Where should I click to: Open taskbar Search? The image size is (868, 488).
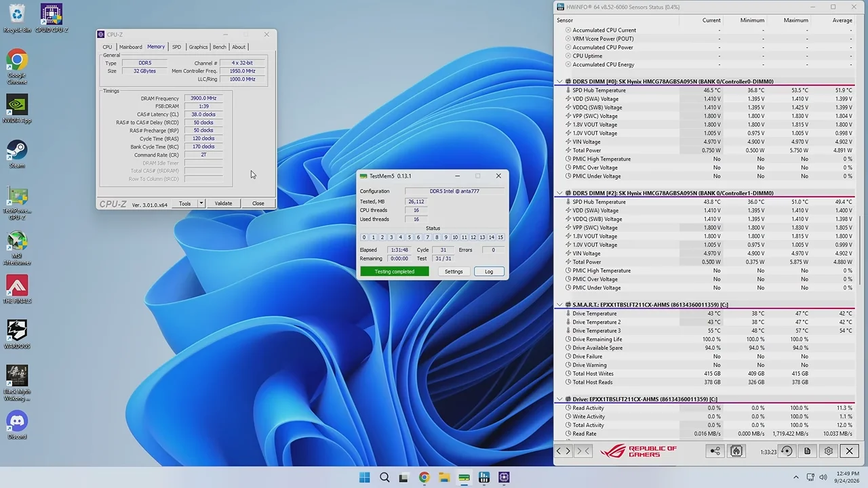(x=384, y=477)
